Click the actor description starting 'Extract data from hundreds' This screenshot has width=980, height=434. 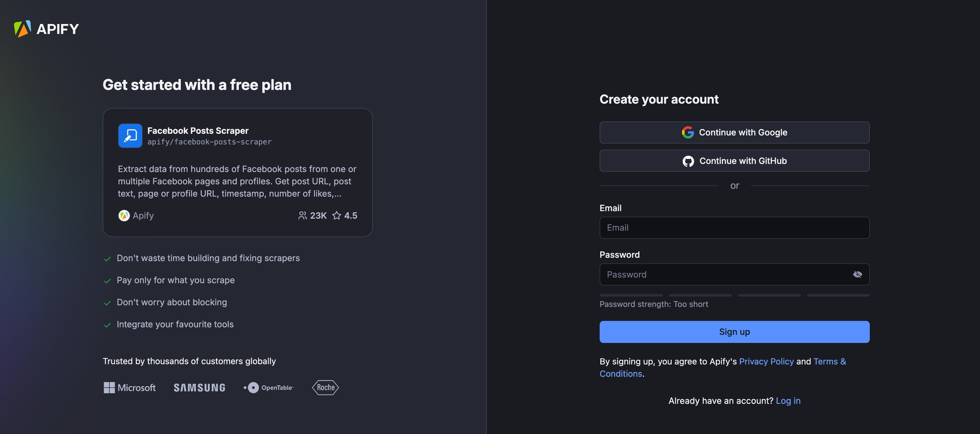coord(237,181)
